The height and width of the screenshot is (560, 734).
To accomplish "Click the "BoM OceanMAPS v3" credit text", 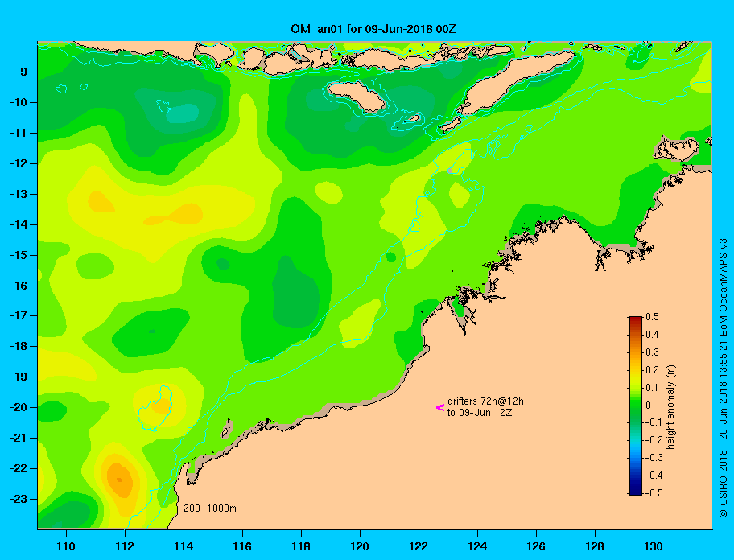I will coord(724,286).
